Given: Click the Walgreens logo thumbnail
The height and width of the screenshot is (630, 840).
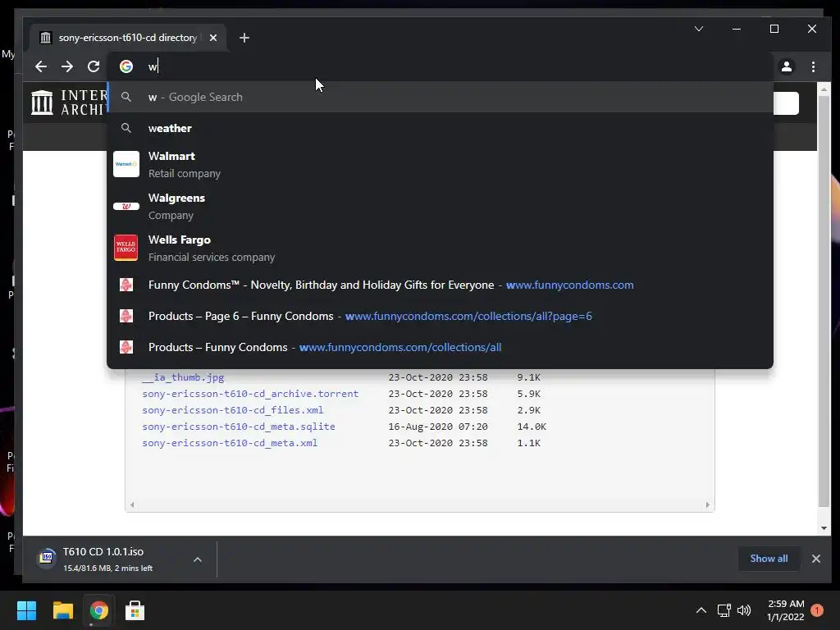Looking at the screenshot, I should click(x=126, y=206).
